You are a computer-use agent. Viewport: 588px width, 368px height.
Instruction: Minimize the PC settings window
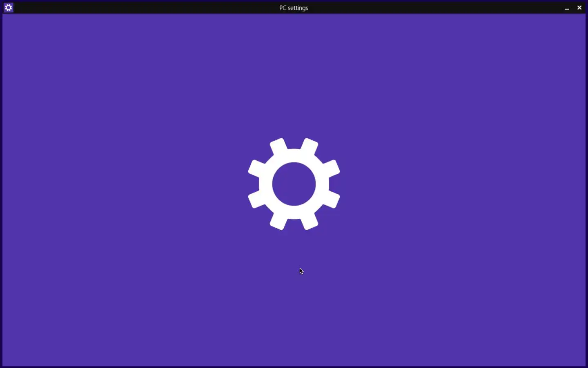[567, 8]
